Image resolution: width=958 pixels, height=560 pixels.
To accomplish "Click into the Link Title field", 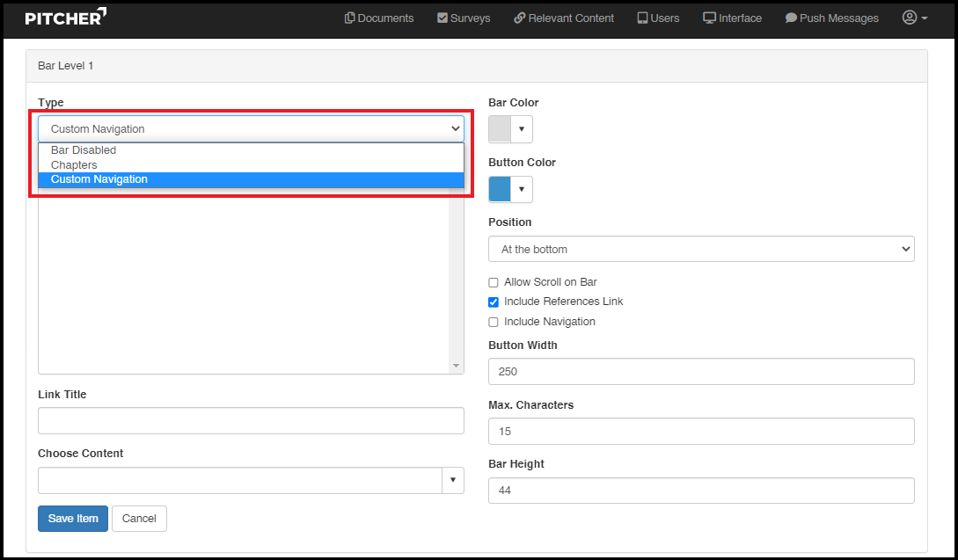I will tap(251, 420).
